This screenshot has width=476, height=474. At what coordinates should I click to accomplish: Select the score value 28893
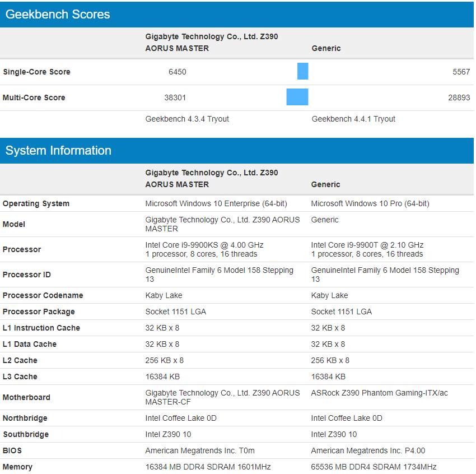(x=460, y=97)
